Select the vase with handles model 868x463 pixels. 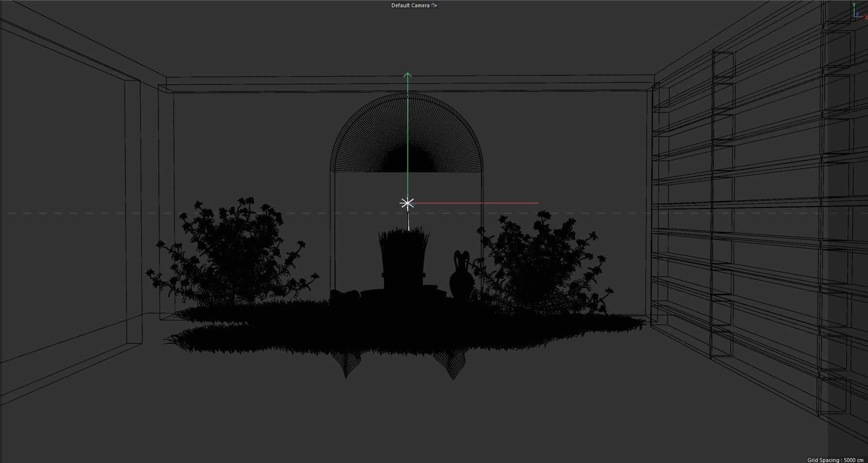pos(461,275)
